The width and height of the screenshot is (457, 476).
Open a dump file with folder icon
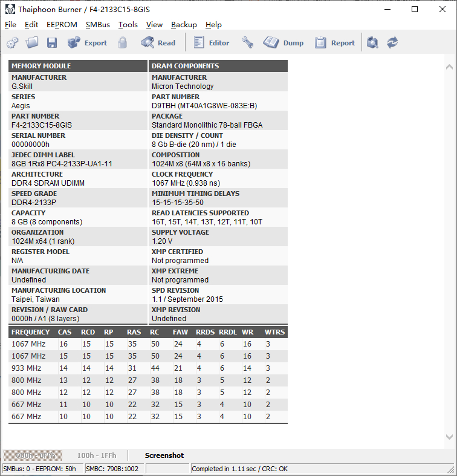32,43
